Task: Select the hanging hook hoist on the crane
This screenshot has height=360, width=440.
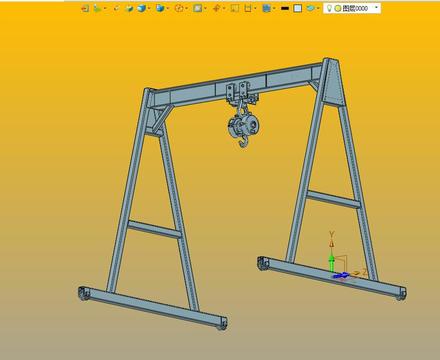Action: pos(243,125)
